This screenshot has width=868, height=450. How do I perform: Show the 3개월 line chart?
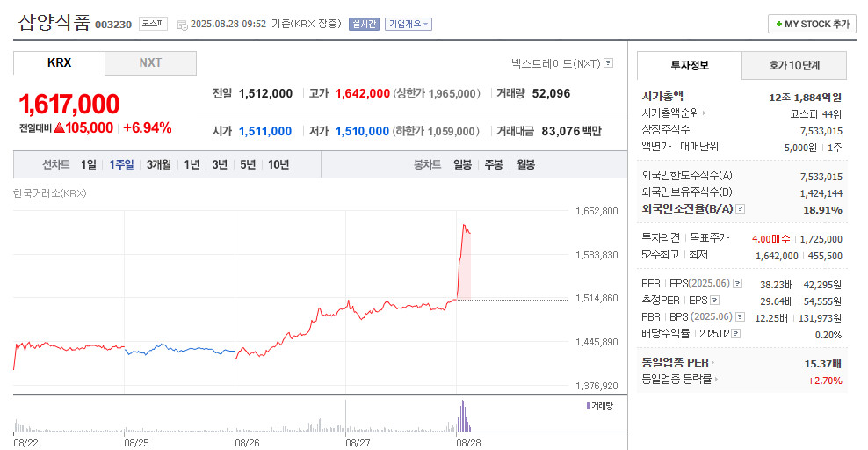pyautogui.click(x=159, y=164)
